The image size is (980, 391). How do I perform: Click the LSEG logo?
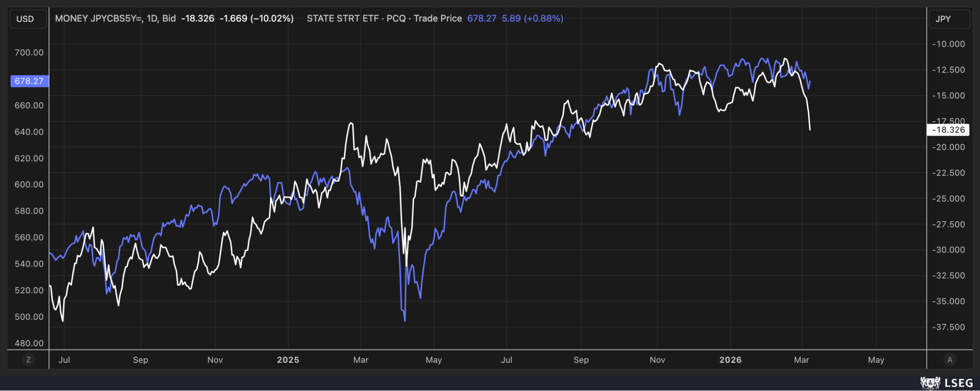(x=946, y=383)
